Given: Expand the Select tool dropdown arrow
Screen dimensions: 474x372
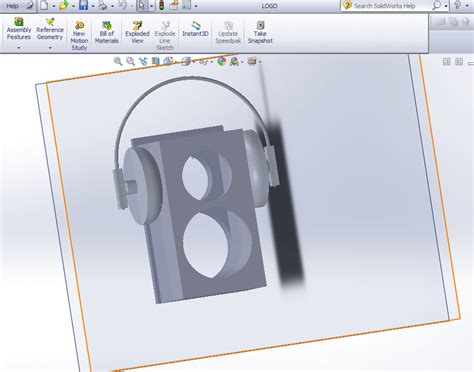Looking at the screenshot, I should [x=151, y=6].
